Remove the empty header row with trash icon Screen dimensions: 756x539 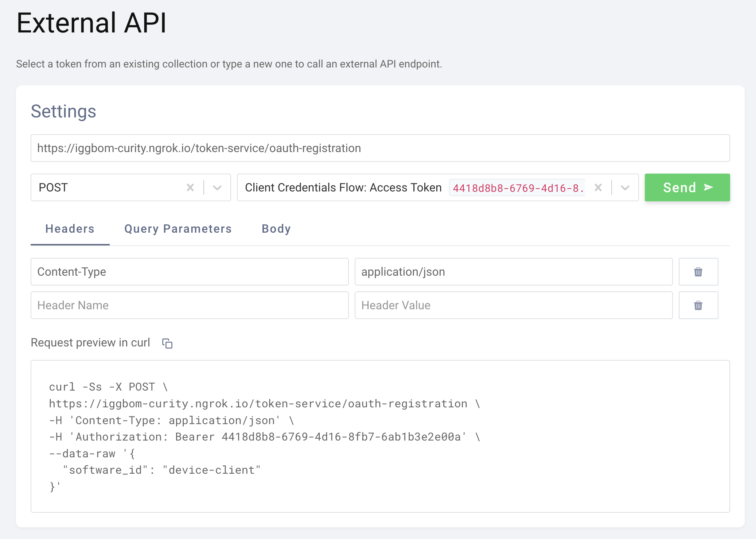(698, 305)
